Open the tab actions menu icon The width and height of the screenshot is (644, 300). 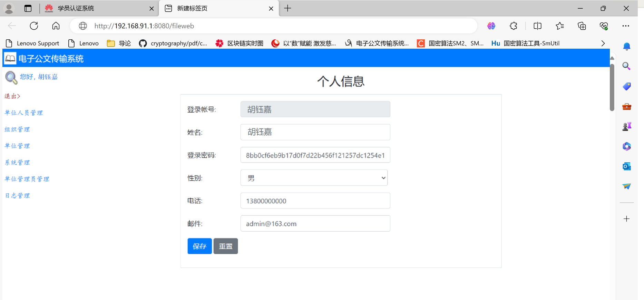[x=28, y=8]
